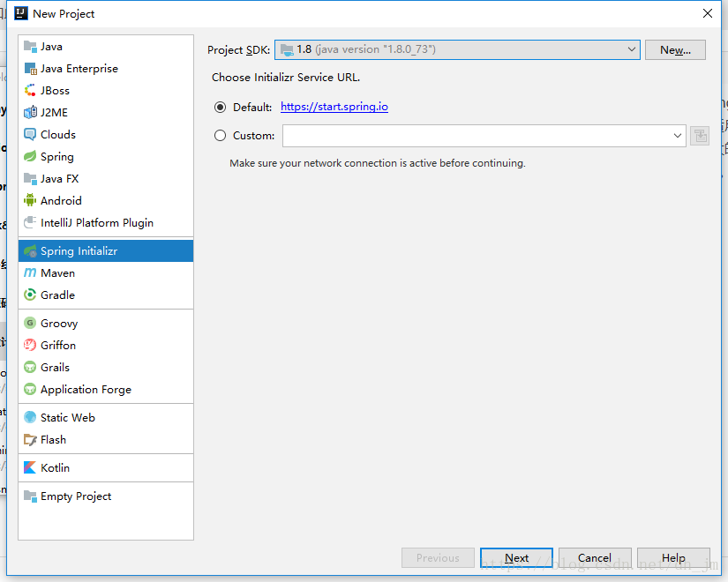Click the J2ME icon
This screenshot has height=582, width=728.
point(30,112)
